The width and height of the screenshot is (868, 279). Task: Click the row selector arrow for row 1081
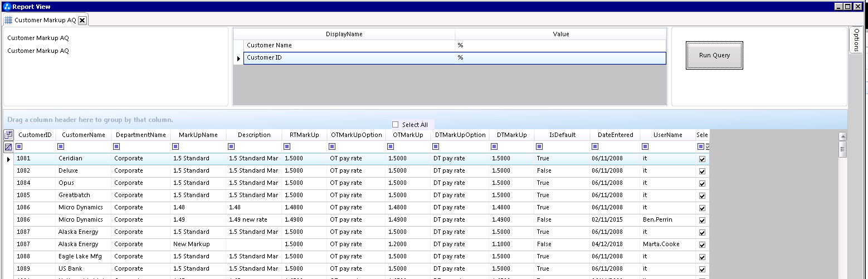[8, 159]
